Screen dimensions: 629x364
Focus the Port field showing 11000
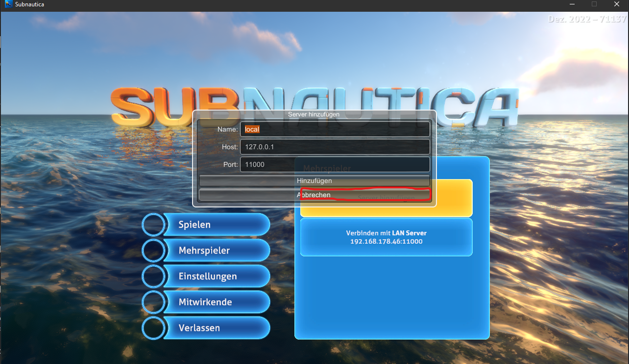(335, 164)
